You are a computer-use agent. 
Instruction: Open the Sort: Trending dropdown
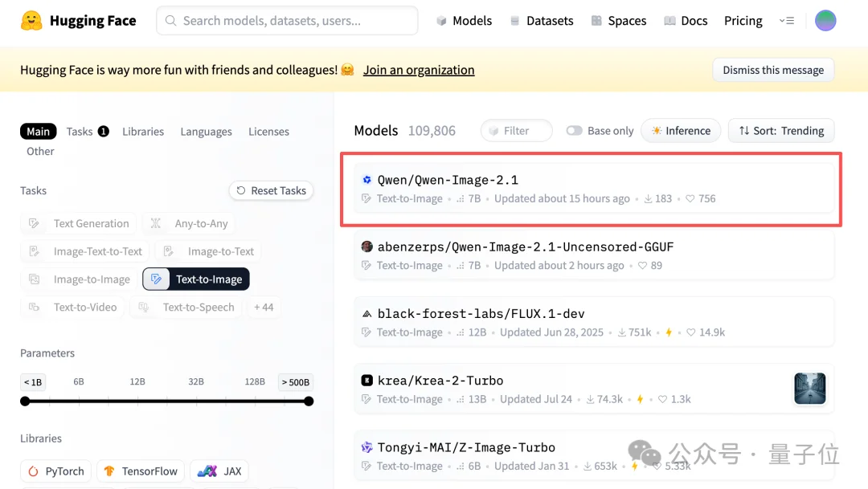[781, 131]
